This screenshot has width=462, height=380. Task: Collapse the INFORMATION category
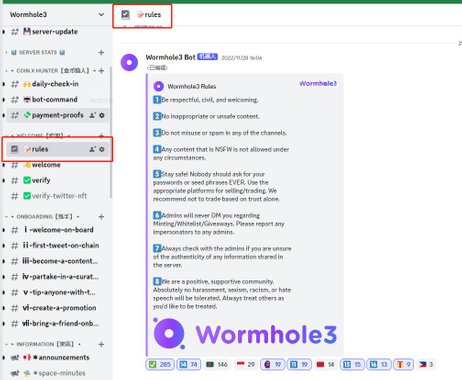click(x=43, y=344)
